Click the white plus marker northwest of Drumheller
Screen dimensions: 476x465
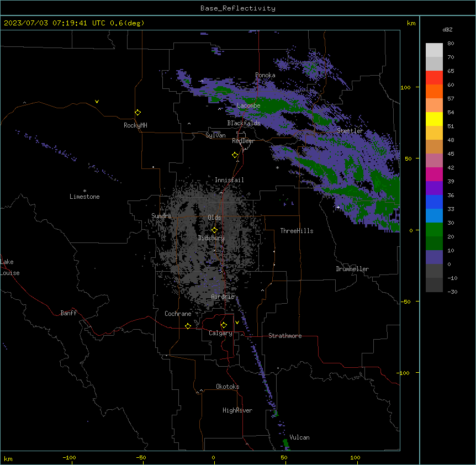click(x=338, y=207)
